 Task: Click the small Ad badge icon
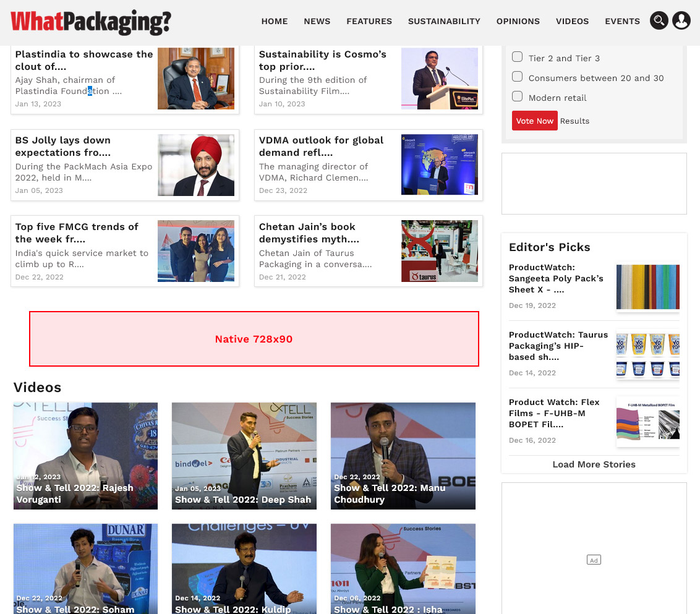tap(594, 560)
